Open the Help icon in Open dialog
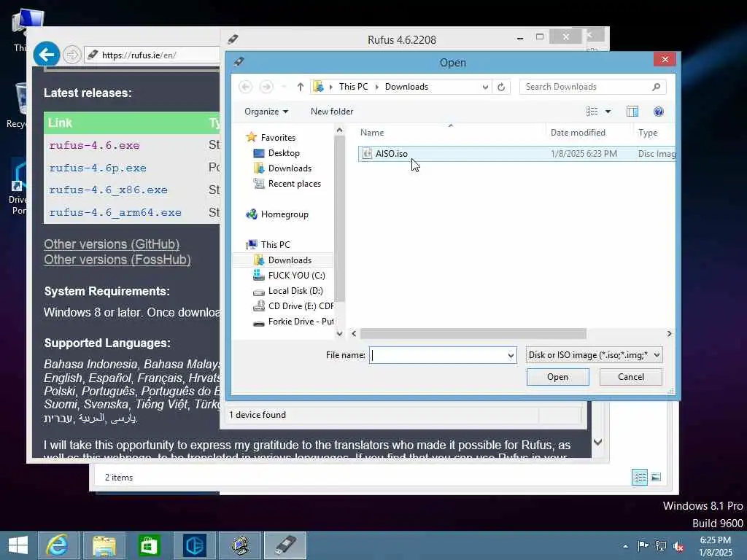747x560 pixels. point(659,112)
